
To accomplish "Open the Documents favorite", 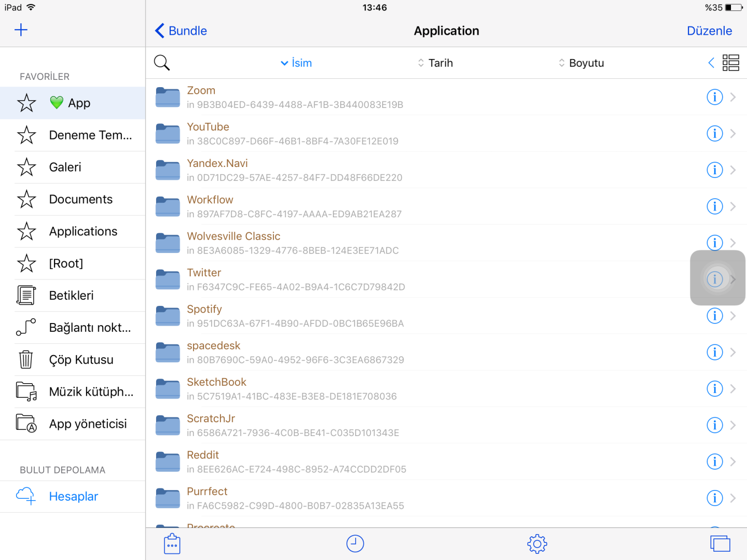I will (x=73, y=200).
